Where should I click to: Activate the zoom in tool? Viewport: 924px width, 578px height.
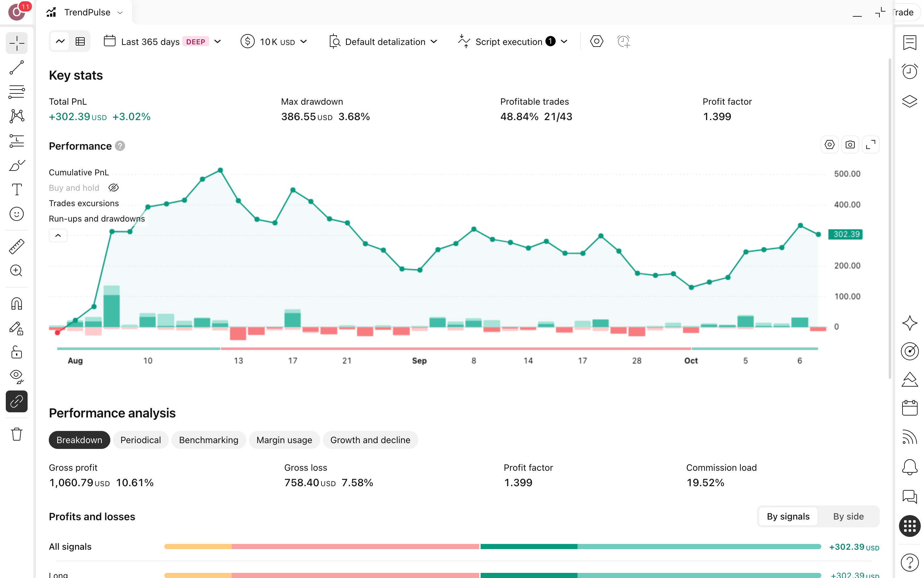pyautogui.click(x=17, y=271)
